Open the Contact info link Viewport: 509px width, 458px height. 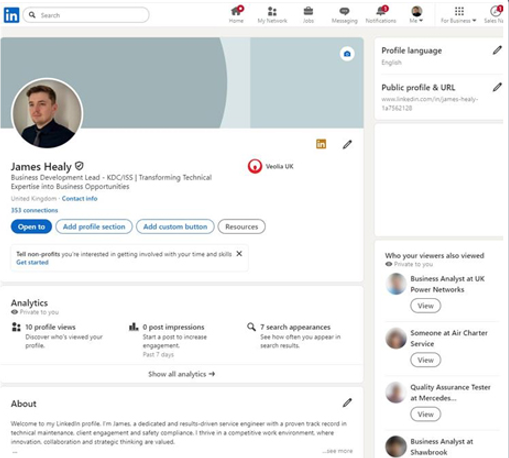pos(79,199)
